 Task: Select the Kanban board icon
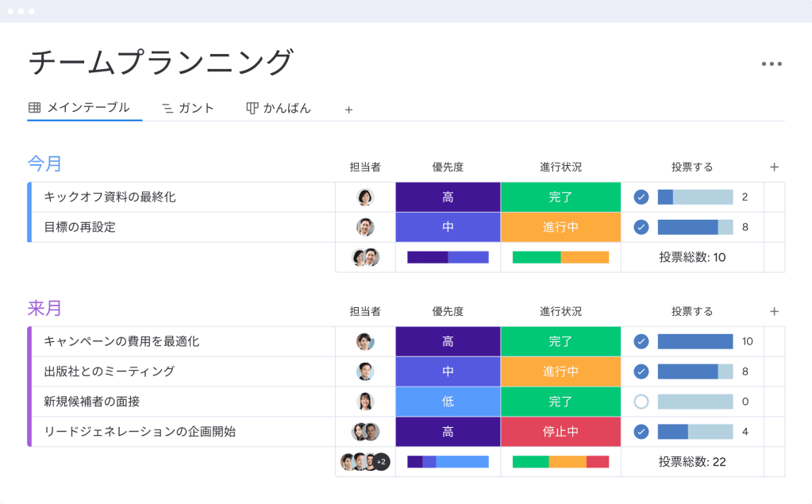pyautogui.click(x=251, y=108)
